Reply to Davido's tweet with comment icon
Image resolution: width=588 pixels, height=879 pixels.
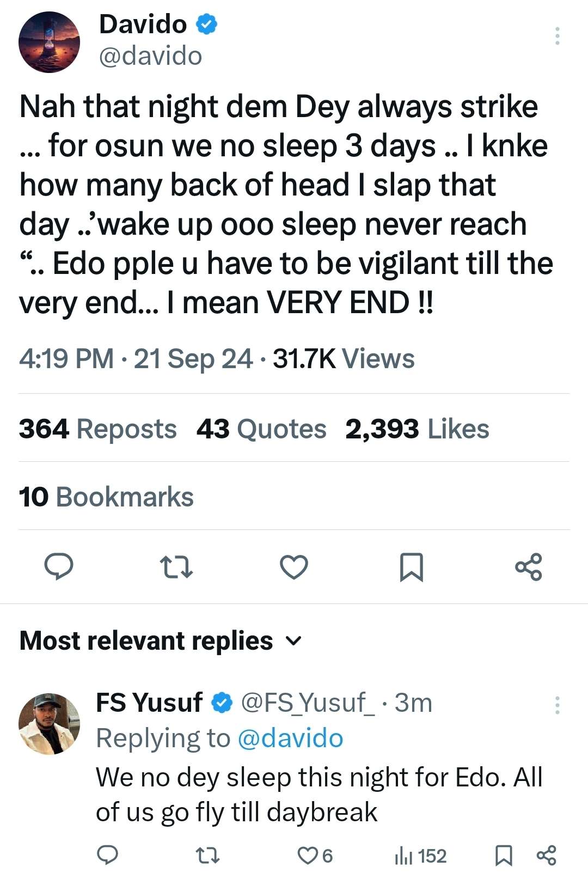coord(58,566)
